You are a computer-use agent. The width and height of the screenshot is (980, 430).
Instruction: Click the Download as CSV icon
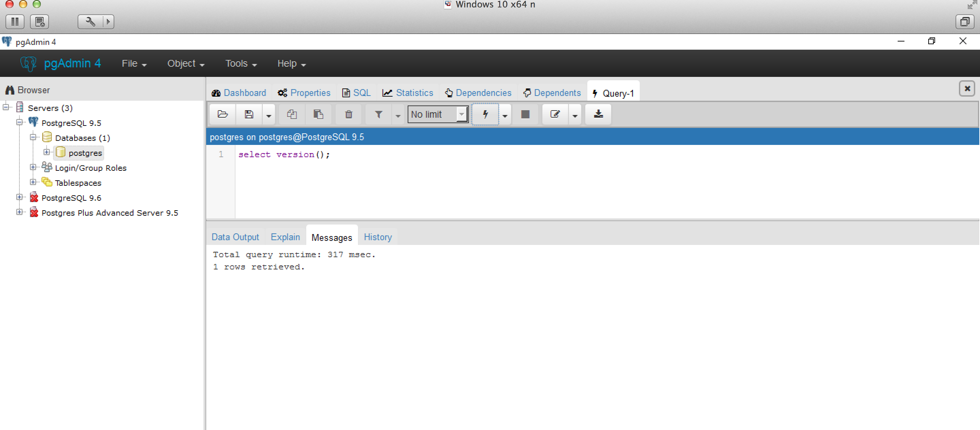pos(598,114)
